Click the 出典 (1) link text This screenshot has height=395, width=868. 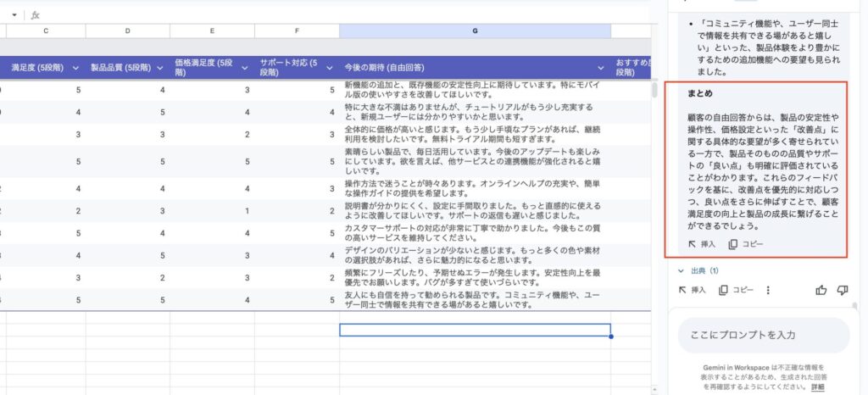(x=704, y=271)
